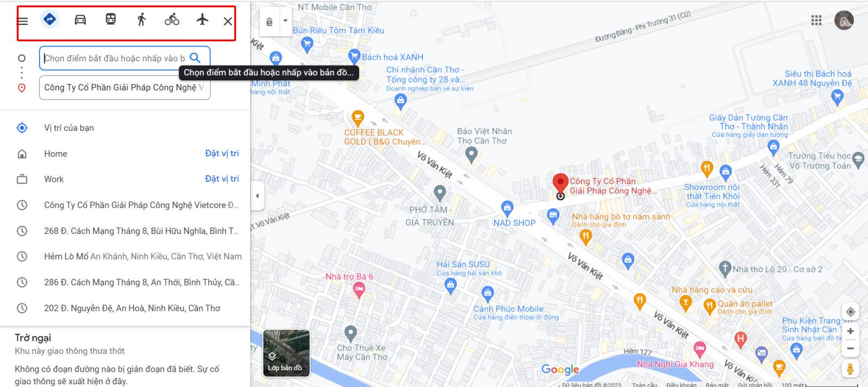Close the directions panel

pyautogui.click(x=228, y=21)
